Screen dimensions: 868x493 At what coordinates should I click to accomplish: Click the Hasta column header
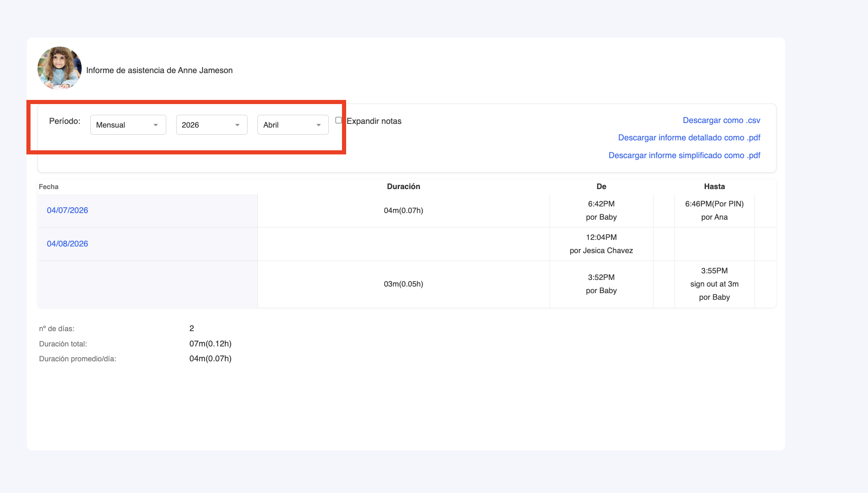click(x=714, y=186)
